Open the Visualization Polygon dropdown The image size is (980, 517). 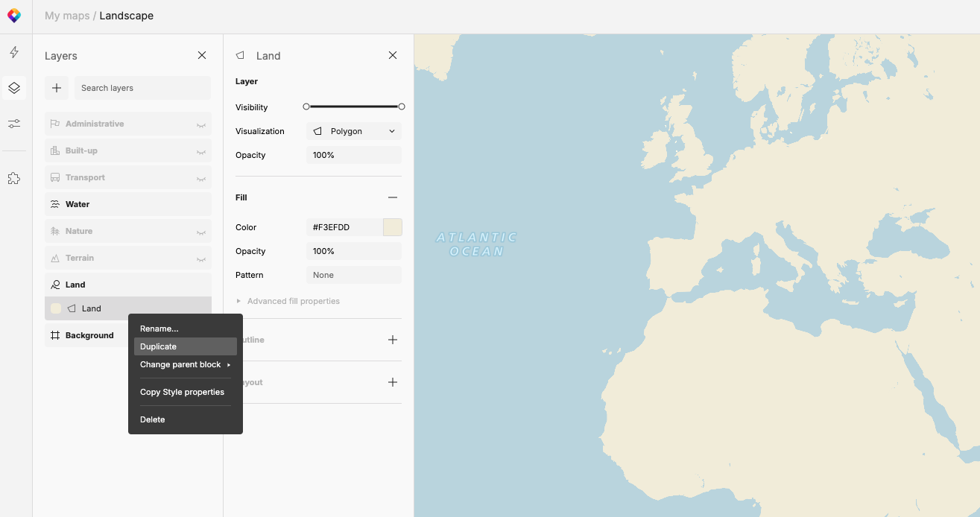[354, 131]
